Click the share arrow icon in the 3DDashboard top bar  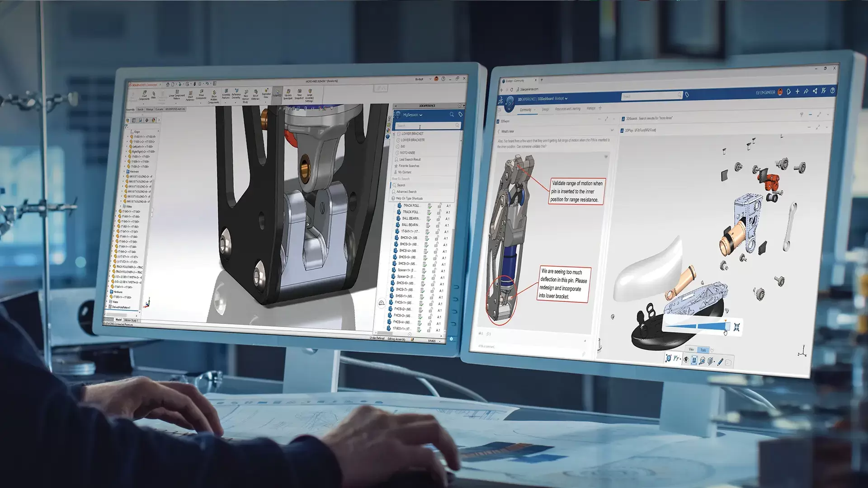(x=806, y=91)
